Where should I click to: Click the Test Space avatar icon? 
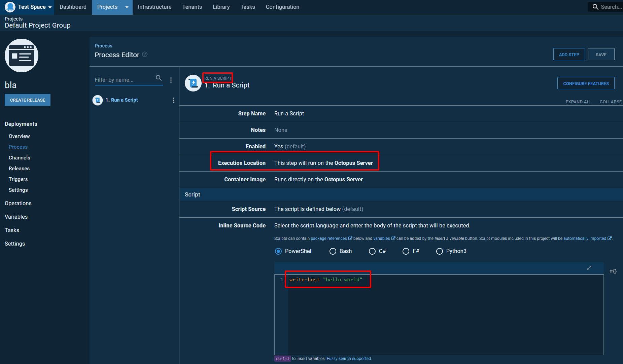(x=10, y=7)
